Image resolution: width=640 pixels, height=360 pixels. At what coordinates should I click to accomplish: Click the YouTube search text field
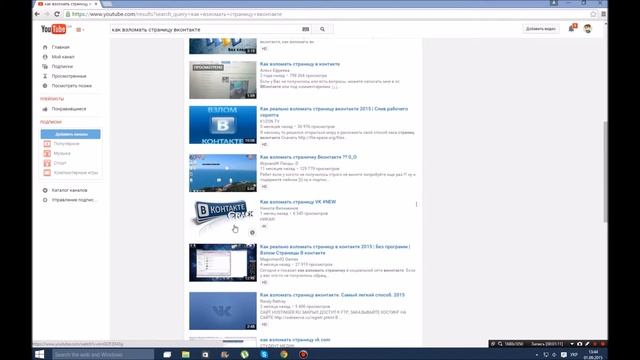pyautogui.click(x=204, y=29)
